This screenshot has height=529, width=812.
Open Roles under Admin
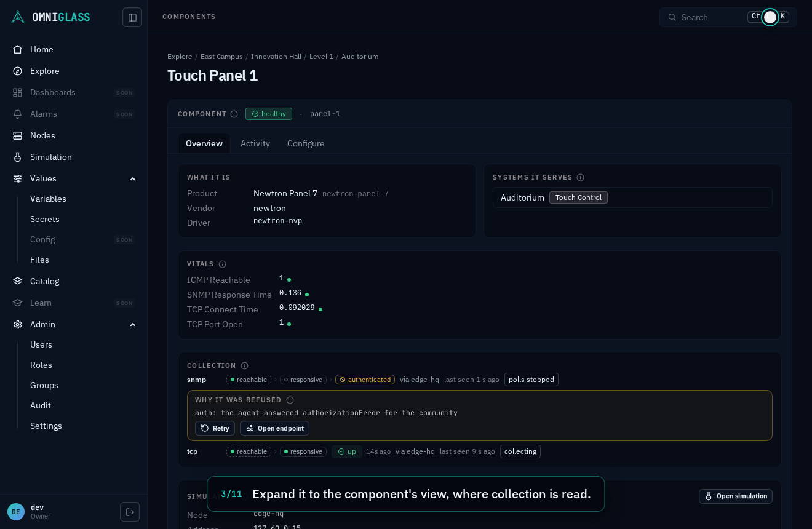click(41, 365)
